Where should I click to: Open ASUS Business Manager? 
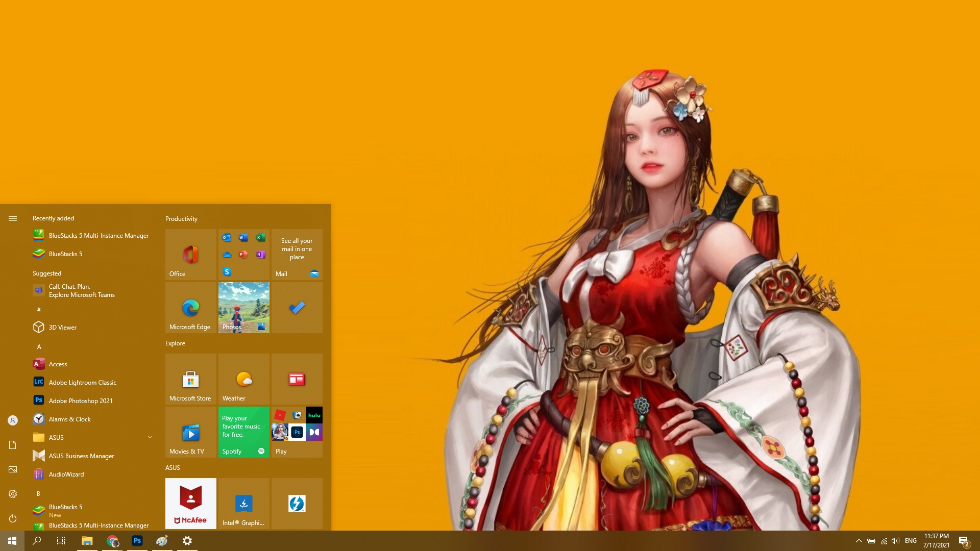pos(93,456)
